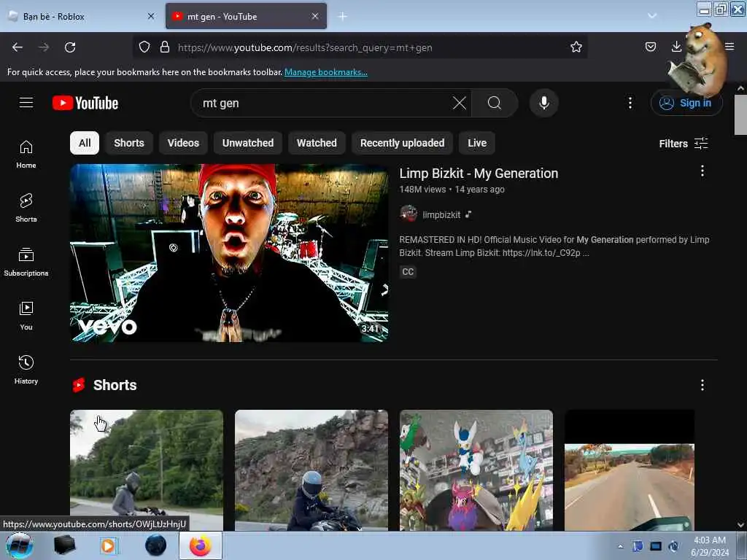Click the browser forward arrow
Viewport: 747px width, 560px height.
pyautogui.click(x=43, y=47)
